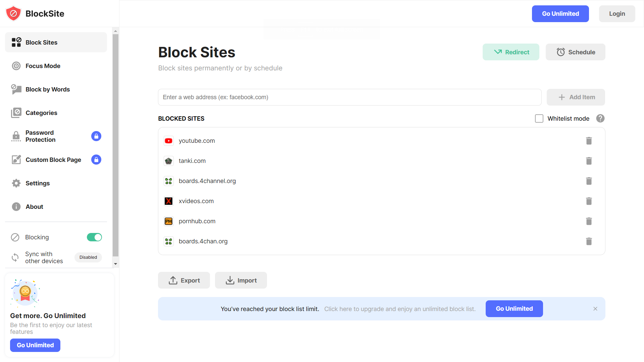Open the About page
The height and width of the screenshot is (362, 644).
[56, 206]
